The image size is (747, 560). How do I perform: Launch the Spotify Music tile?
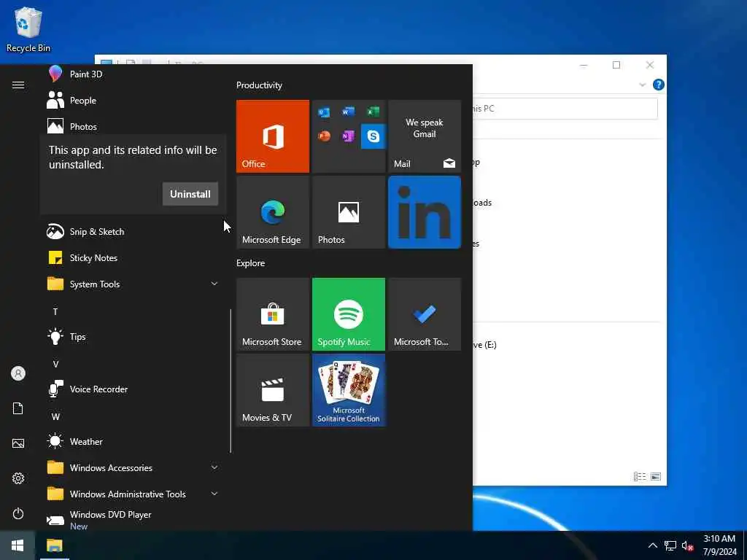tap(348, 314)
